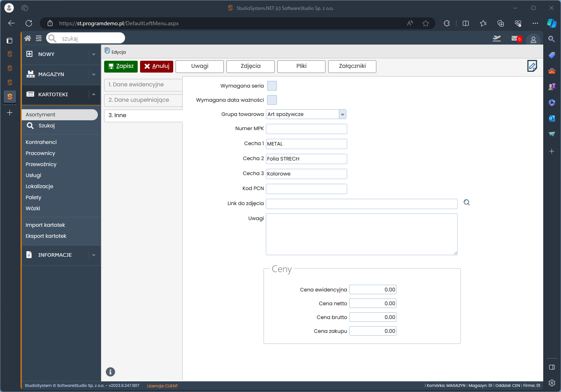The image size is (561, 392).
Task: Expand the INFORMACJE menu section
Action: 93,255
